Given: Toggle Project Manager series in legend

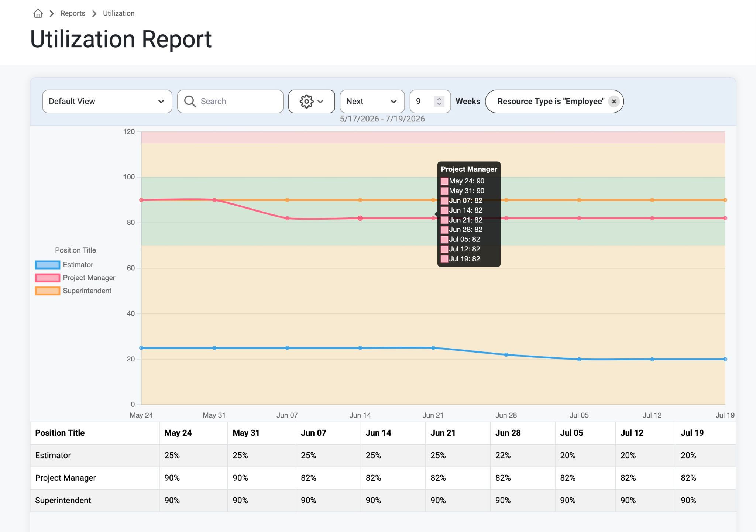Looking at the screenshot, I should pyautogui.click(x=75, y=278).
